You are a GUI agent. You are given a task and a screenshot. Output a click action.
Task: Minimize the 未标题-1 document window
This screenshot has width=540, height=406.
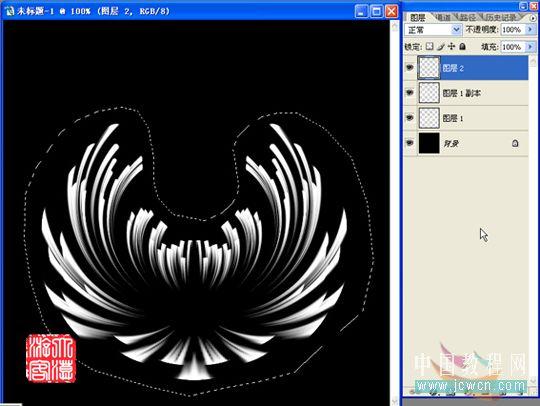[361, 12]
